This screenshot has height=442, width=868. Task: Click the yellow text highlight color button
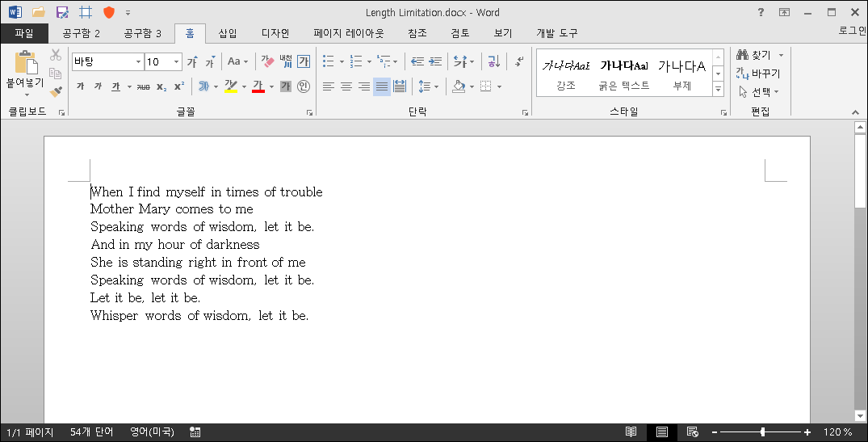(231, 86)
